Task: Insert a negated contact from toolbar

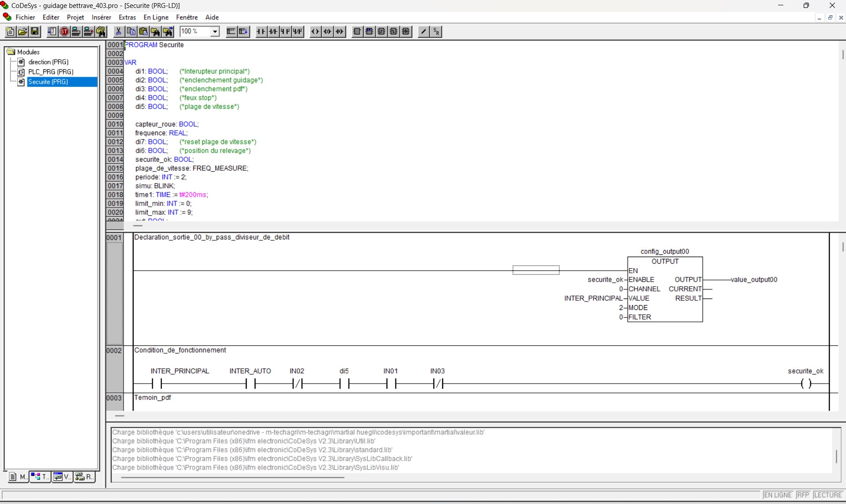Action: (x=274, y=31)
